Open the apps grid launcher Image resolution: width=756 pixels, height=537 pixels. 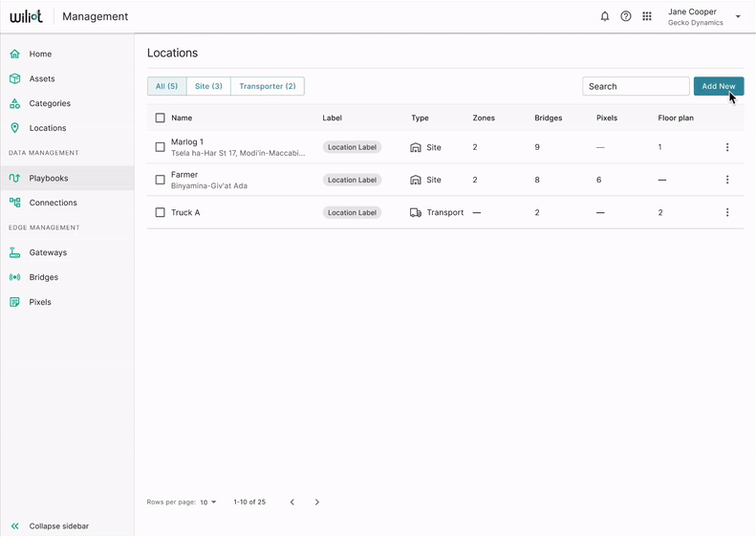(647, 16)
